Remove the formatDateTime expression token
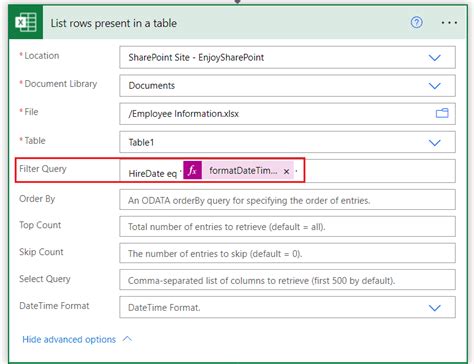This screenshot has width=474, height=364. (286, 172)
